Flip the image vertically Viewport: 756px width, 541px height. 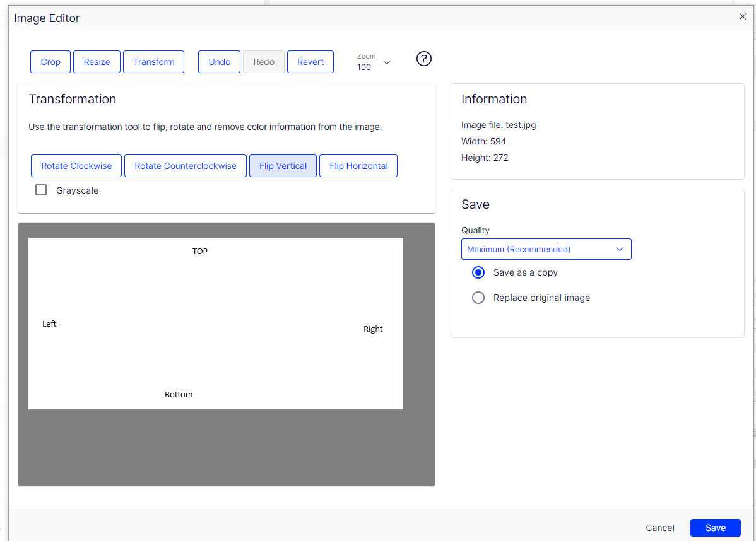pyautogui.click(x=283, y=166)
